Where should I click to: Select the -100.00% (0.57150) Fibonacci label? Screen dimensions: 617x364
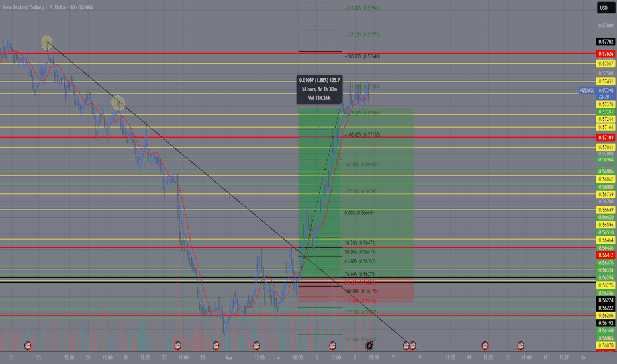pos(362,134)
